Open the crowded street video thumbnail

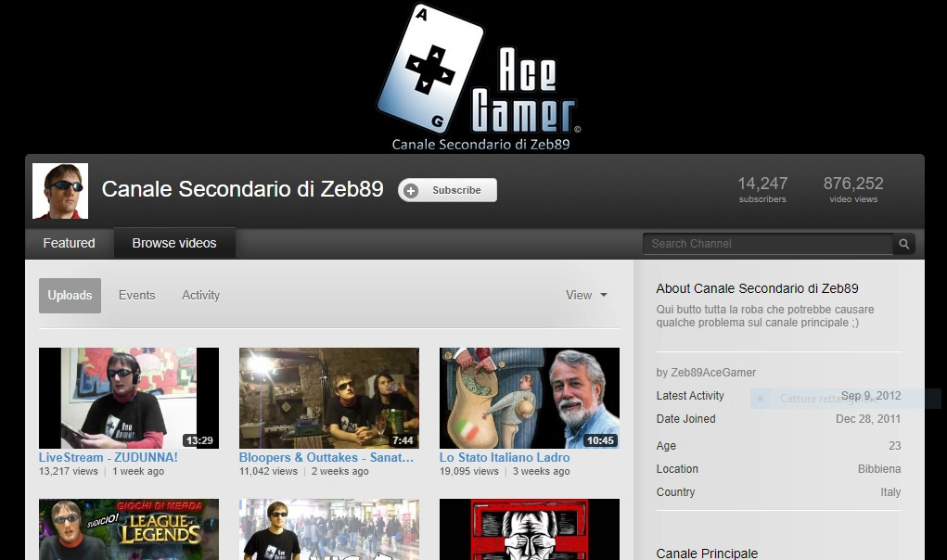[329, 529]
